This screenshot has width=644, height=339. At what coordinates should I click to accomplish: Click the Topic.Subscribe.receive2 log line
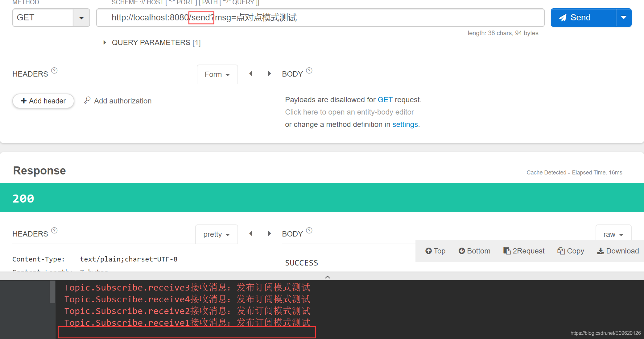click(x=187, y=311)
